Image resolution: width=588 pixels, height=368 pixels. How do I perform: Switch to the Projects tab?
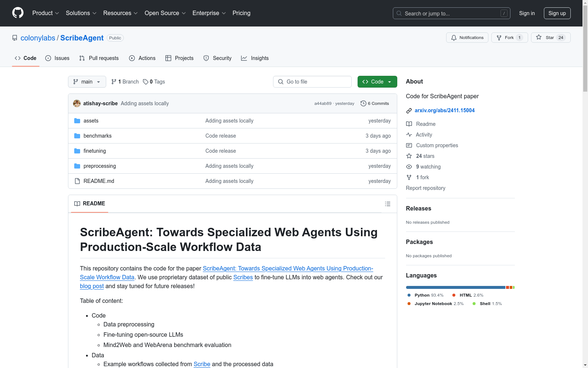point(179,58)
